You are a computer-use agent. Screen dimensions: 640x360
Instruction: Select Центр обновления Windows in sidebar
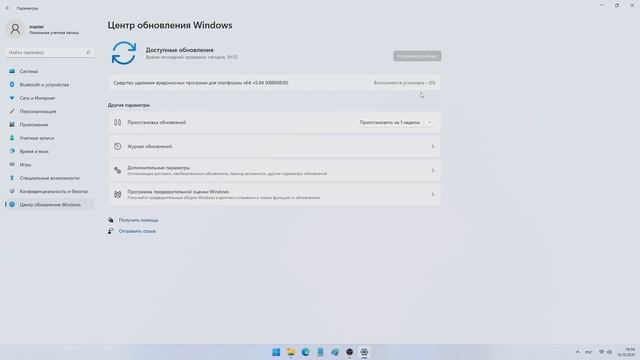pyautogui.click(x=49, y=205)
